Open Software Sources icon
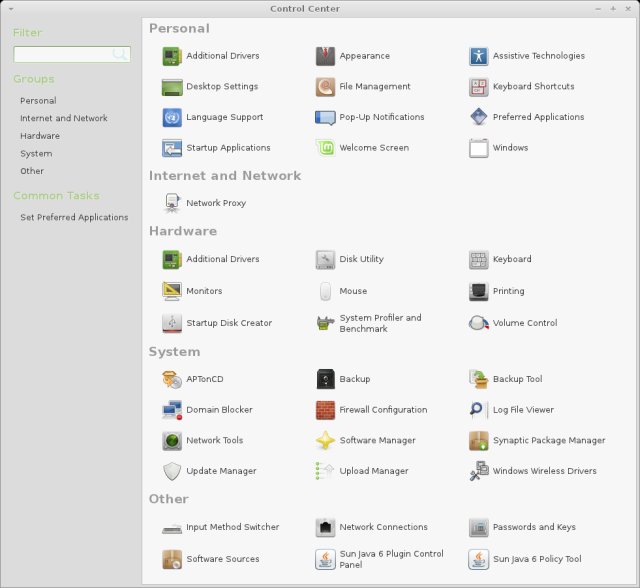This screenshot has height=588, width=640. (172, 559)
